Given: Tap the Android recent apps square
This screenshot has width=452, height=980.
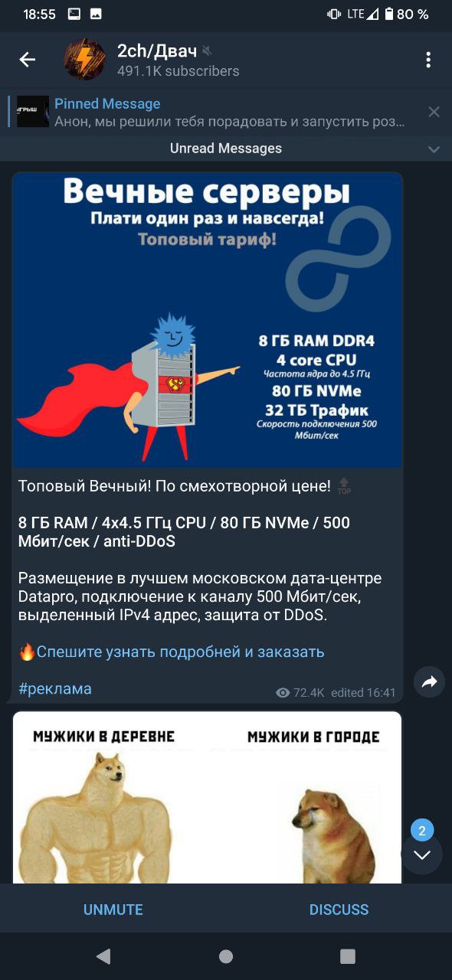Looking at the screenshot, I should pos(348,956).
